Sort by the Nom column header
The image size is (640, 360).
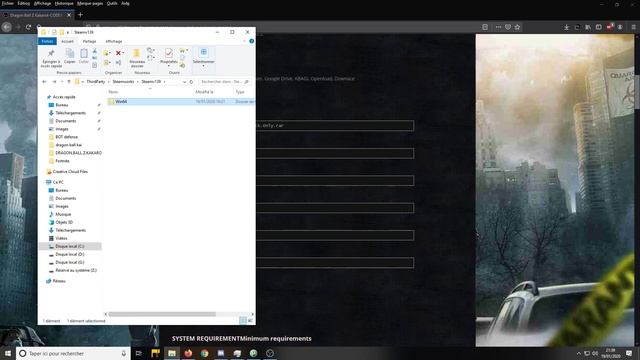tap(113, 92)
